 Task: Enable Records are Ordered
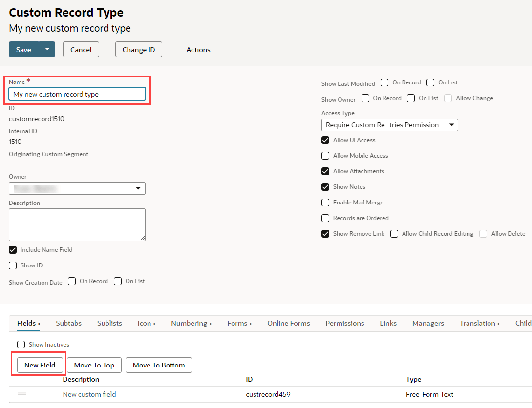tap(325, 218)
